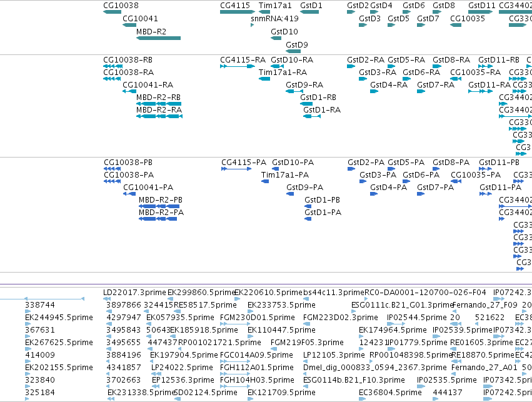The width and height of the screenshot is (532, 402).
Task: Click the snmRNA:419 label
Action: (x=275, y=19)
